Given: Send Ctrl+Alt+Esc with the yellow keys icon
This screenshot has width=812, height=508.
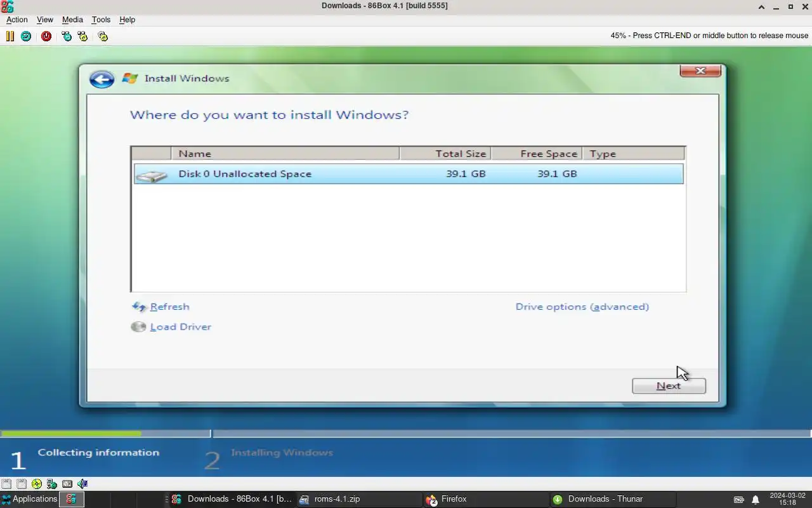Looking at the screenshot, I should [82, 36].
